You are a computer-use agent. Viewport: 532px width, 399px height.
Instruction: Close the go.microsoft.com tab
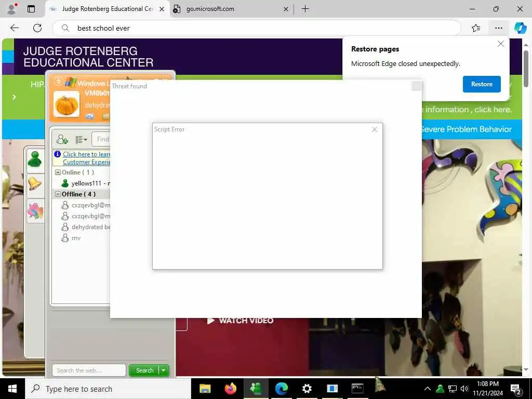(286, 9)
